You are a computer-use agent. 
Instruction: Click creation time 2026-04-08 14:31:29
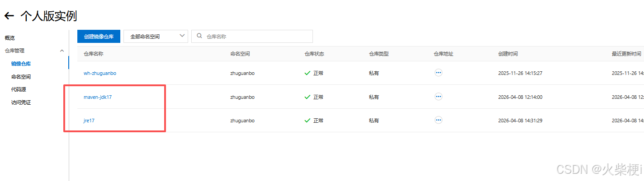pos(520,121)
